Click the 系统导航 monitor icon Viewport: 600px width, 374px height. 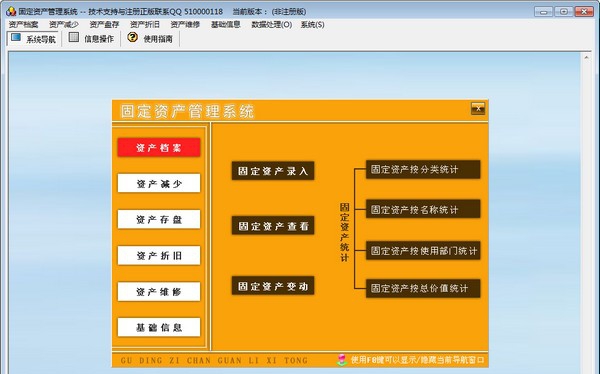(16, 38)
